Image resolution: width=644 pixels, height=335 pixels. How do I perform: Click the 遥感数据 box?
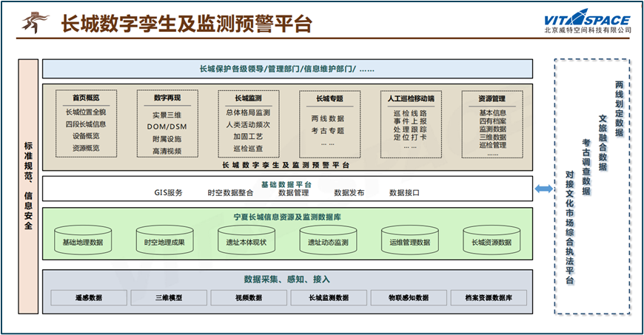tap(89, 298)
